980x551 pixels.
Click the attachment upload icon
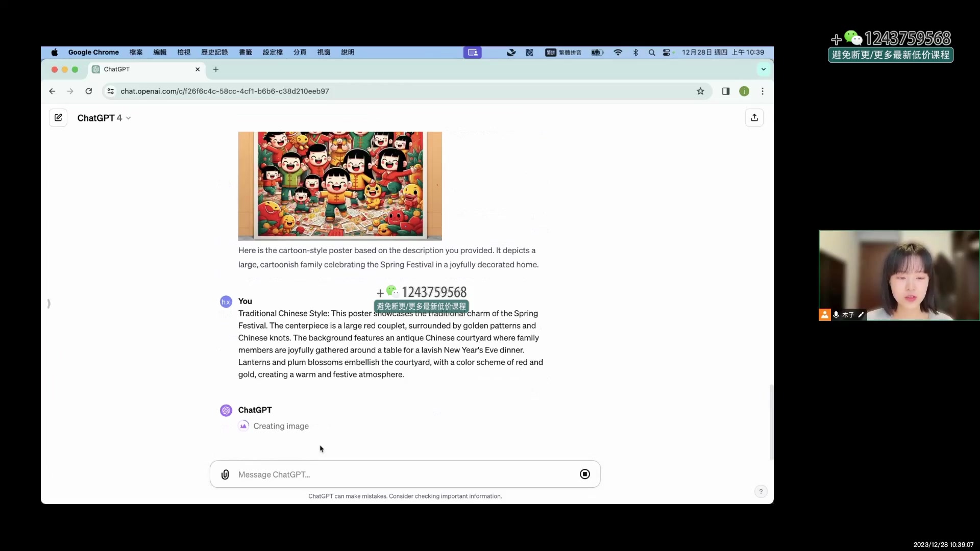(x=224, y=474)
